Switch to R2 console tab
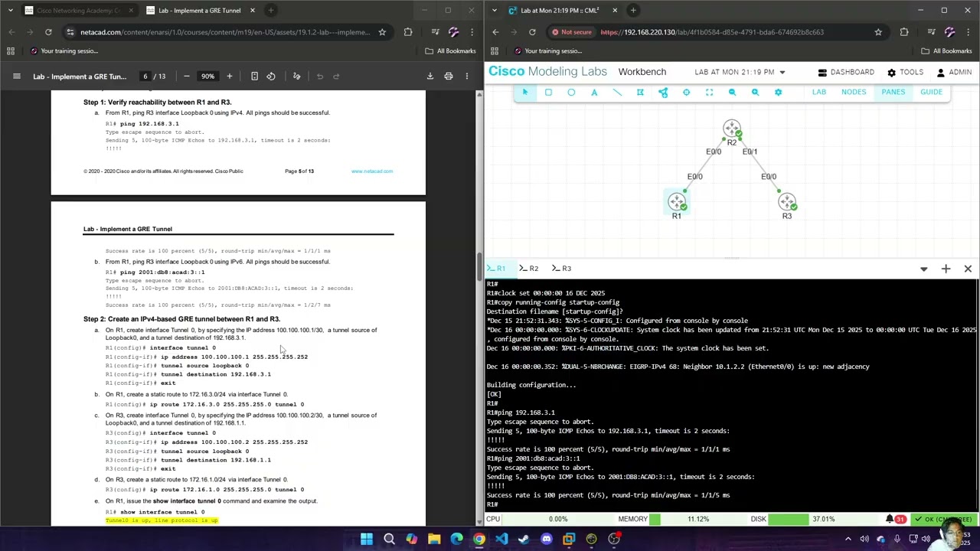This screenshot has width=980, height=551. pyautogui.click(x=528, y=269)
